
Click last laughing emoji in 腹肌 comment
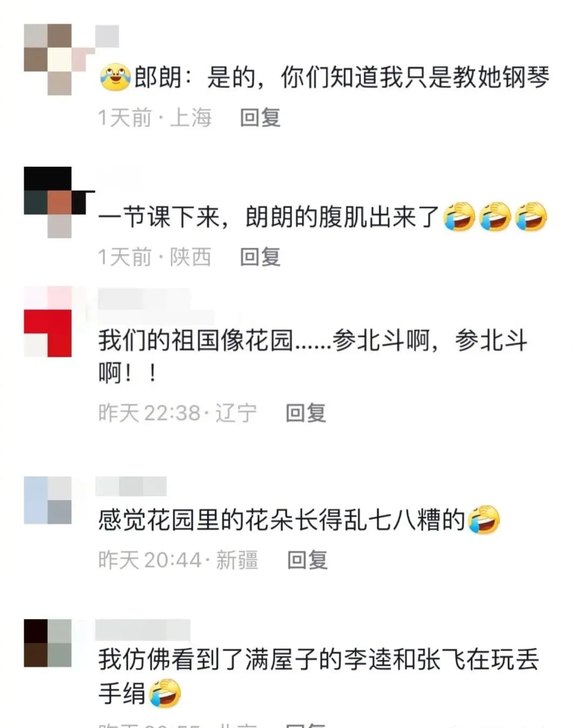pyautogui.click(x=531, y=216)
